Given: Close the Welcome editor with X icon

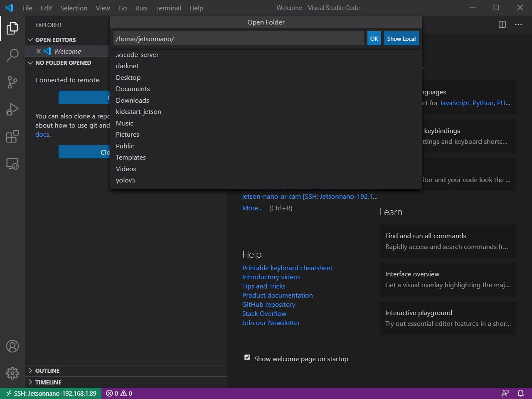Looking at the screenshot, I should [x=38, y=51].
